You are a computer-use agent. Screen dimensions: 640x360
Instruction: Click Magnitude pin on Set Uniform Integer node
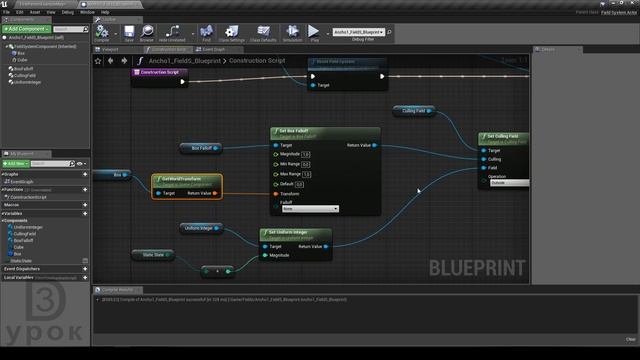(x=265, y=256)
